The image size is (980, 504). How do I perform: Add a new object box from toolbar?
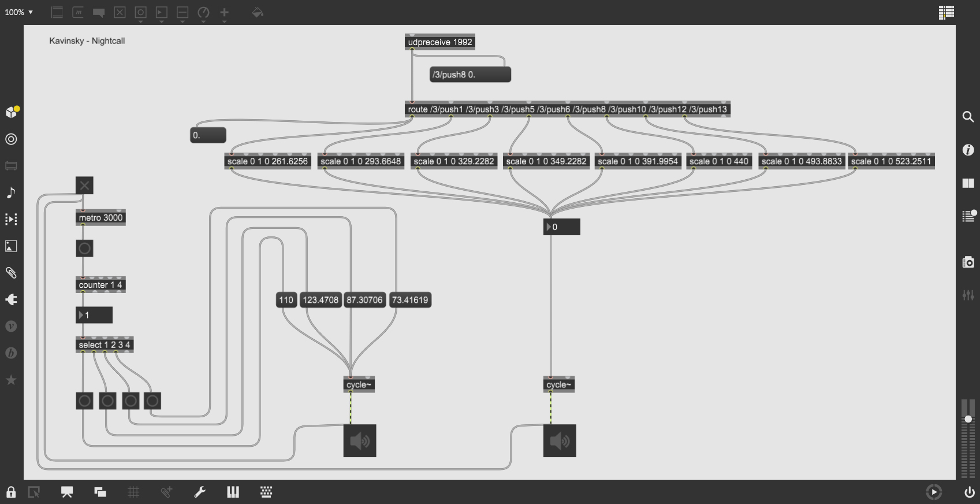[57, 12]
